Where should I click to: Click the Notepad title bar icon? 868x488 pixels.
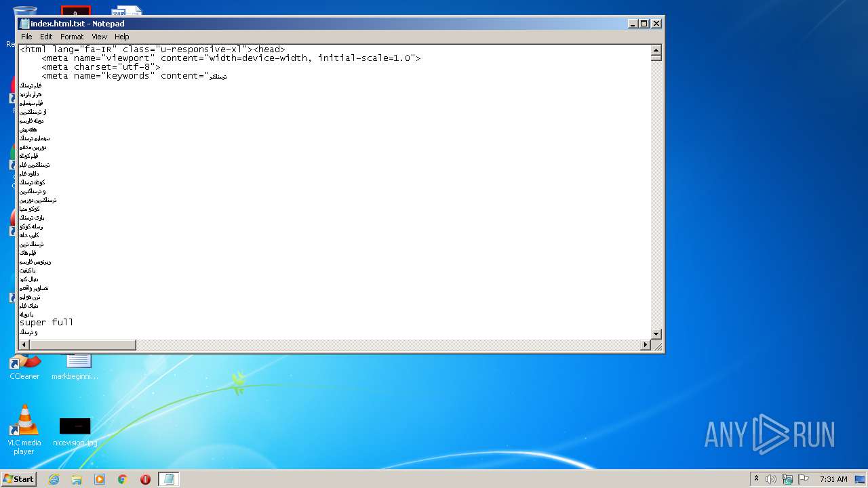click(25, 24)
